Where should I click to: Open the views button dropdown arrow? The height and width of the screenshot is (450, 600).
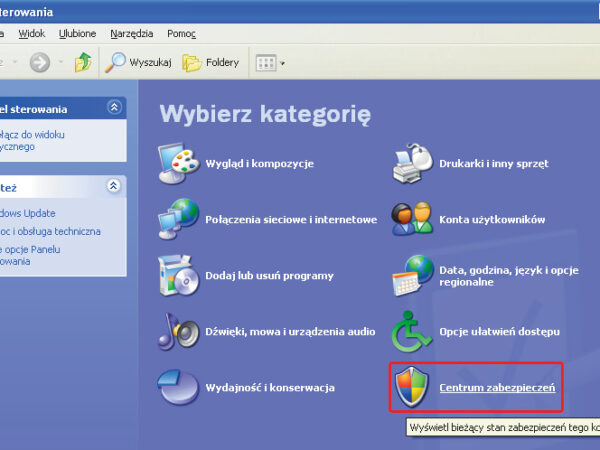tap(283, 64)
